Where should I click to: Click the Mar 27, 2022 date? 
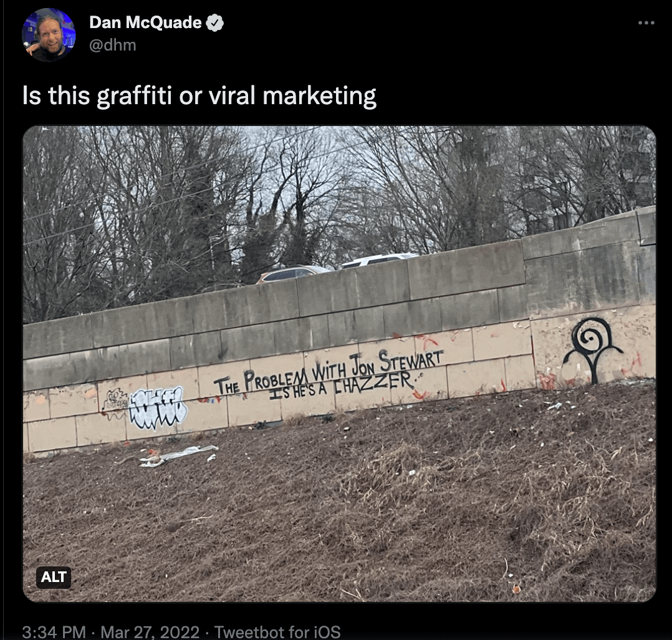(x=150, y=631)
